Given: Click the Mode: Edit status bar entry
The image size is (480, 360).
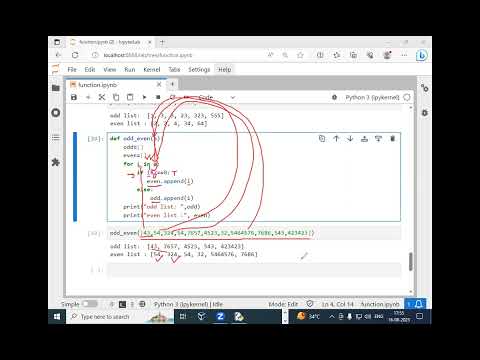Looking at the screenshot, I should pyautogui.click(x=283, y=304).
